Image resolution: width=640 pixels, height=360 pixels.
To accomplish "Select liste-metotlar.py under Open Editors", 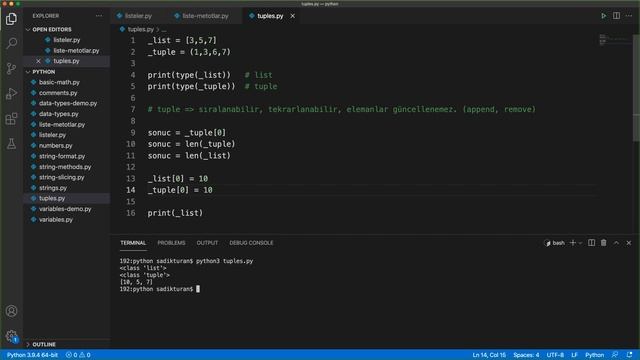I will (76, 51).
